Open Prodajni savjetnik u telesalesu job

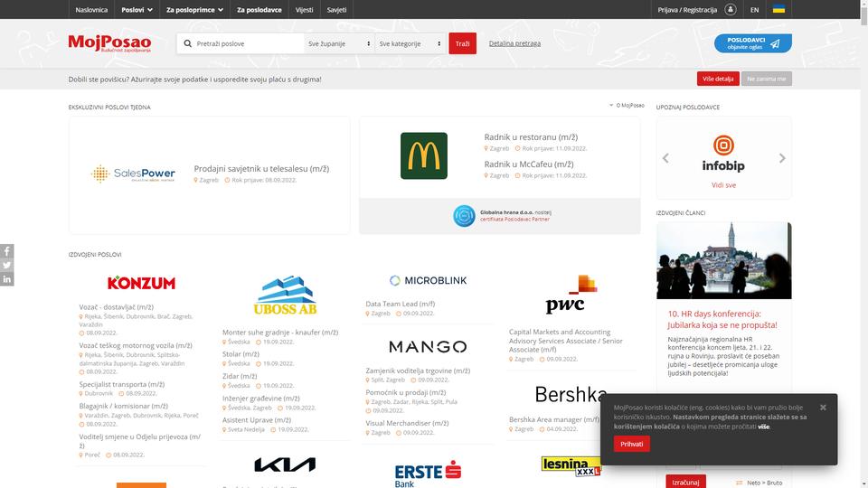(261, 169)
